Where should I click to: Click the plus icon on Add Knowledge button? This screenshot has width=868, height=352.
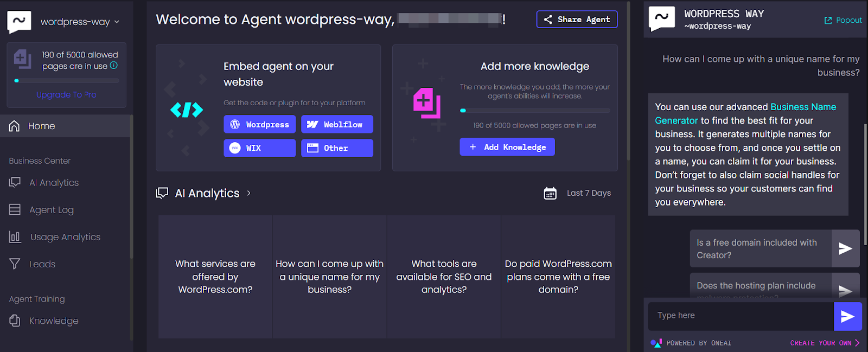[473, 147]
